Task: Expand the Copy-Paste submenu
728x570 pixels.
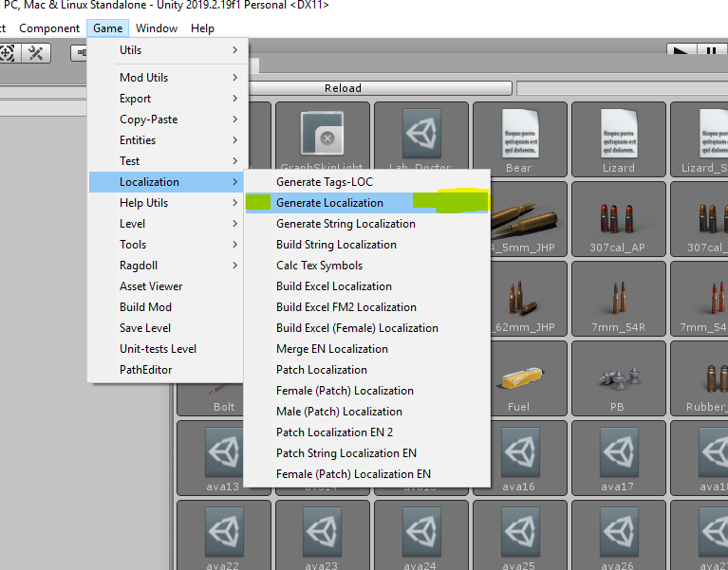Action: tap(166, 120)
